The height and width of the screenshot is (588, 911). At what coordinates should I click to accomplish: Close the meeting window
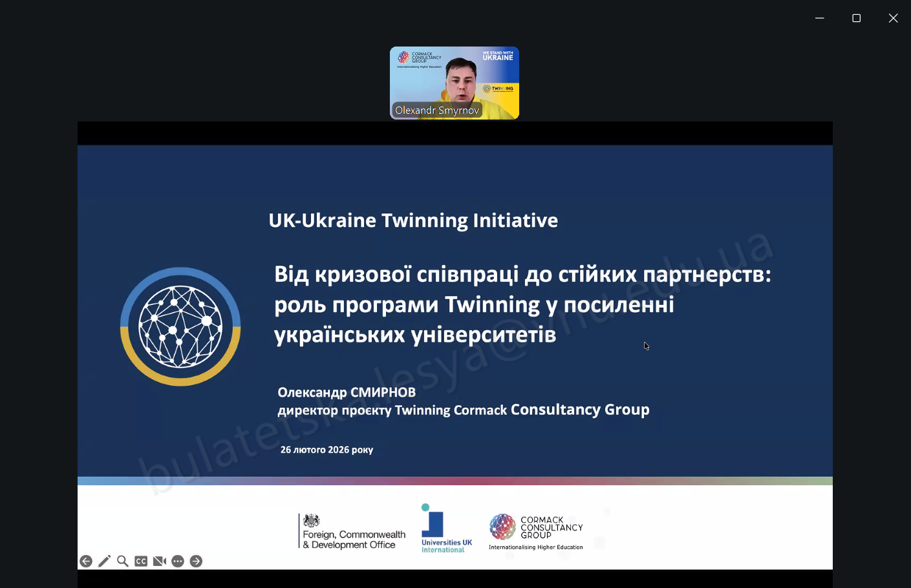coord(893,18)
